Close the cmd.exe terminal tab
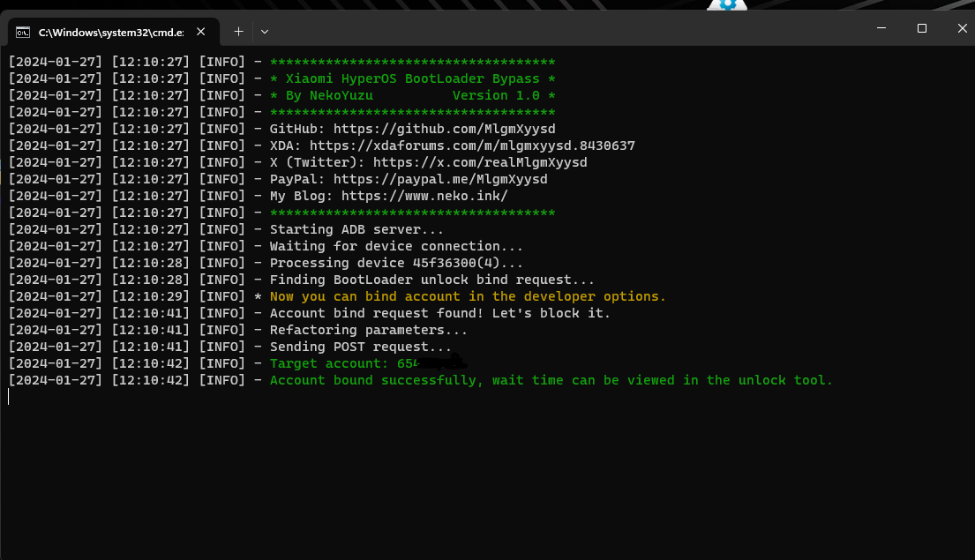Screen dimensions: 975x560 point(201,32)
